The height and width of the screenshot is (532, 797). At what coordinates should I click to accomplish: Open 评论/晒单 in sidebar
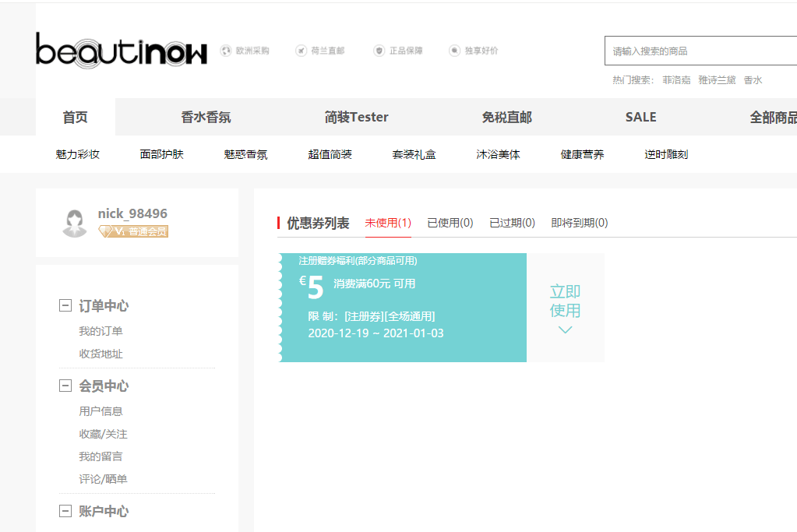click(103, 479)
